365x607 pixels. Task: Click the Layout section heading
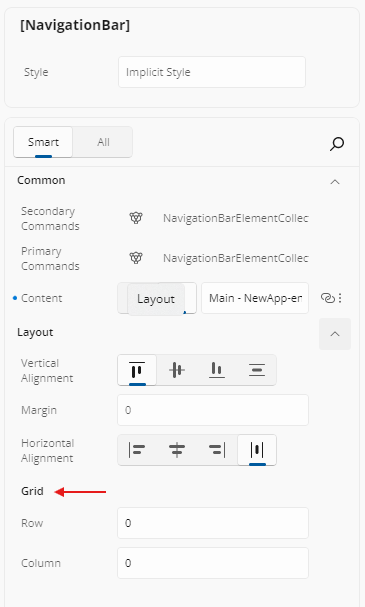[35, 332]
